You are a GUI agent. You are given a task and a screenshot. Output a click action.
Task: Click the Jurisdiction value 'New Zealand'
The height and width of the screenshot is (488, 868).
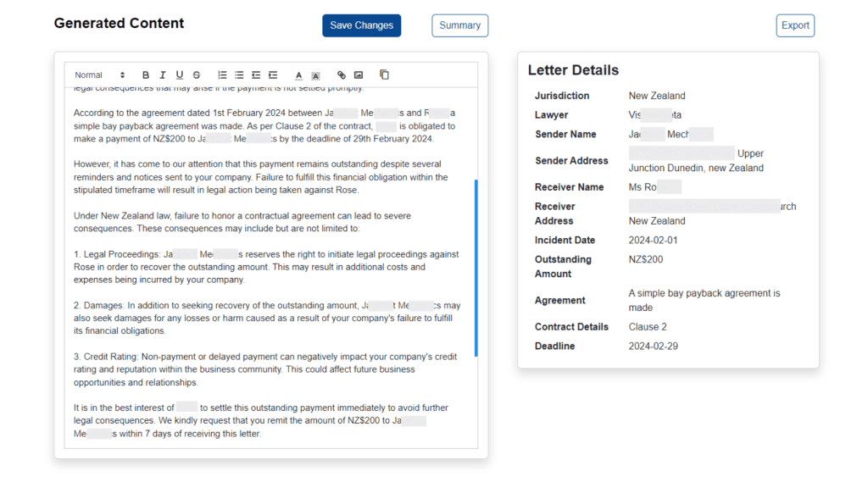[657, 96]
